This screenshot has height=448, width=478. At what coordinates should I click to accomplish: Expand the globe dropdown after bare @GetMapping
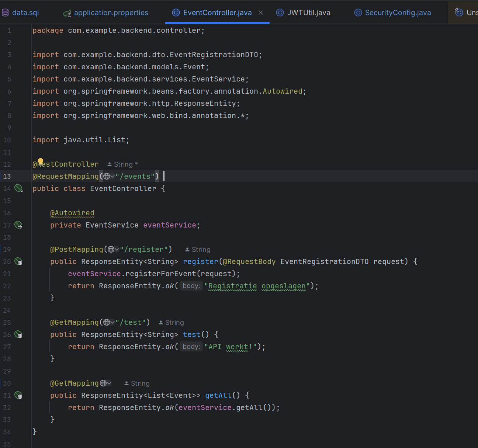click(x=109, y=383)
